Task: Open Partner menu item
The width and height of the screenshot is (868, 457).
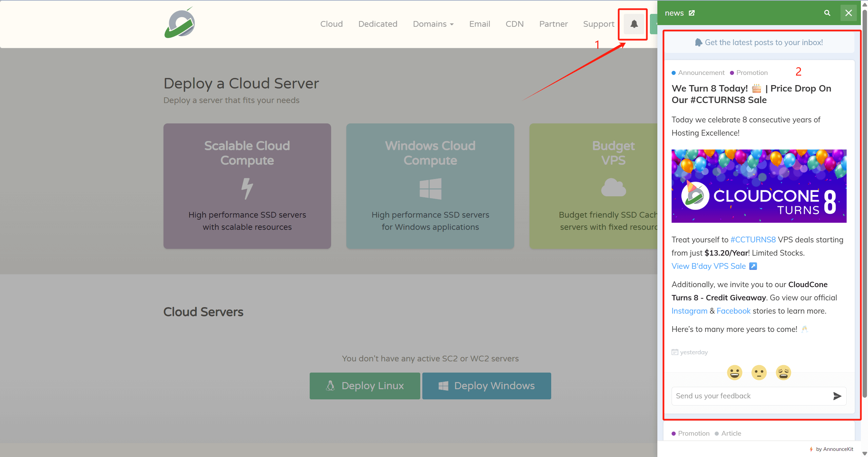Action: (x=553, y=24)
